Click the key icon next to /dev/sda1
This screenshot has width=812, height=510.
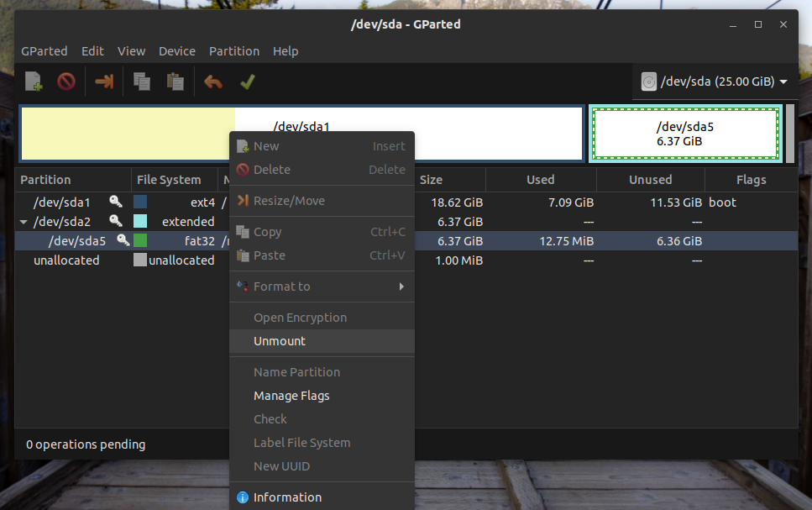(116, 202)
